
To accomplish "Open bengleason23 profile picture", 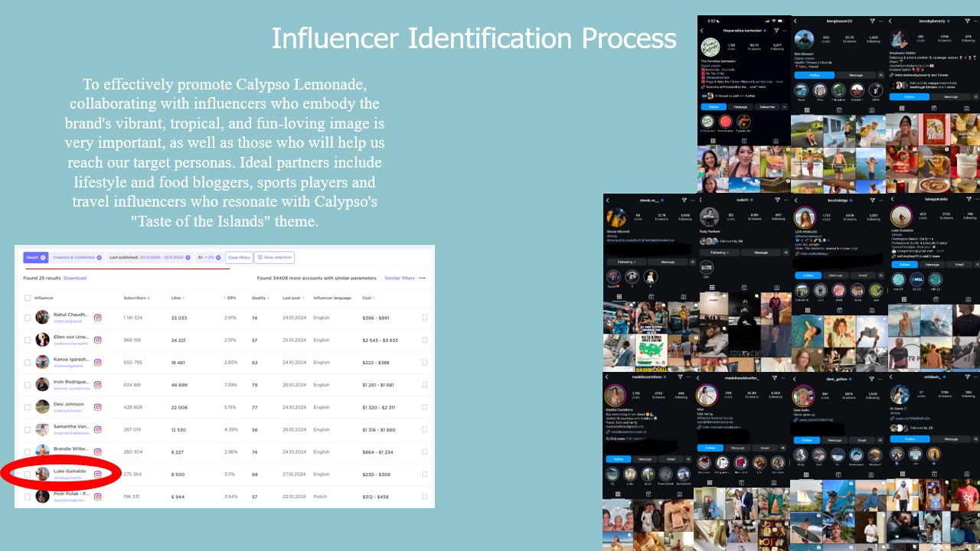I will (x=804, y=40).
